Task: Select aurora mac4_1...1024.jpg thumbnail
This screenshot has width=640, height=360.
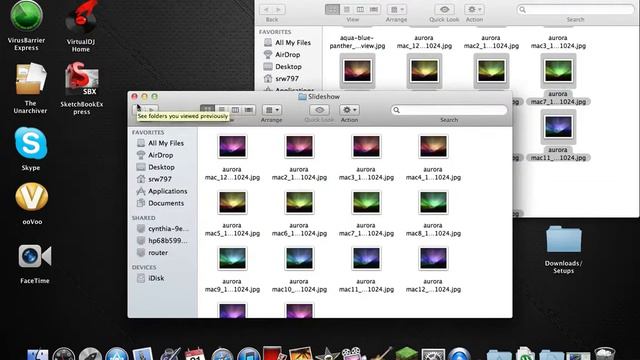Action: pos(433,147)
